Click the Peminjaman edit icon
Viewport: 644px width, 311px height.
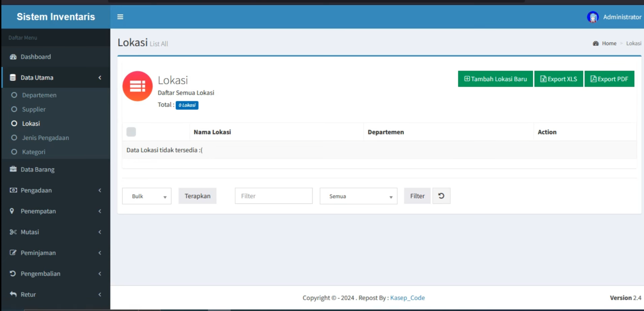click(x=13, y=252)
